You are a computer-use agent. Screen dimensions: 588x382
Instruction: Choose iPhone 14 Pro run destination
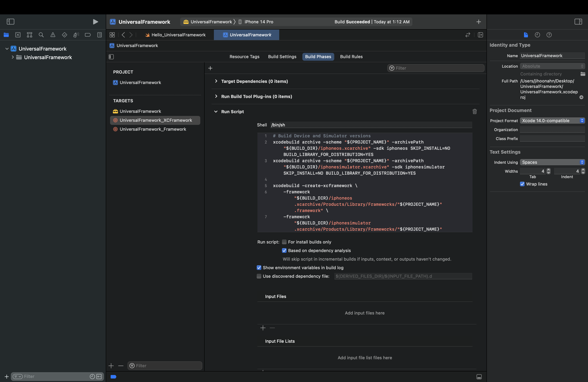coord(256,22)
